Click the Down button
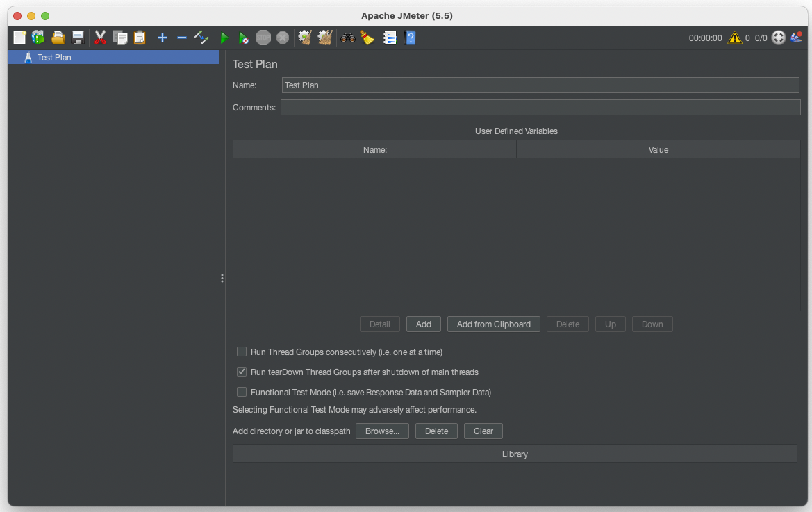Screen dimensions: 812x512 pyautogui.click(x=652, y=324)
